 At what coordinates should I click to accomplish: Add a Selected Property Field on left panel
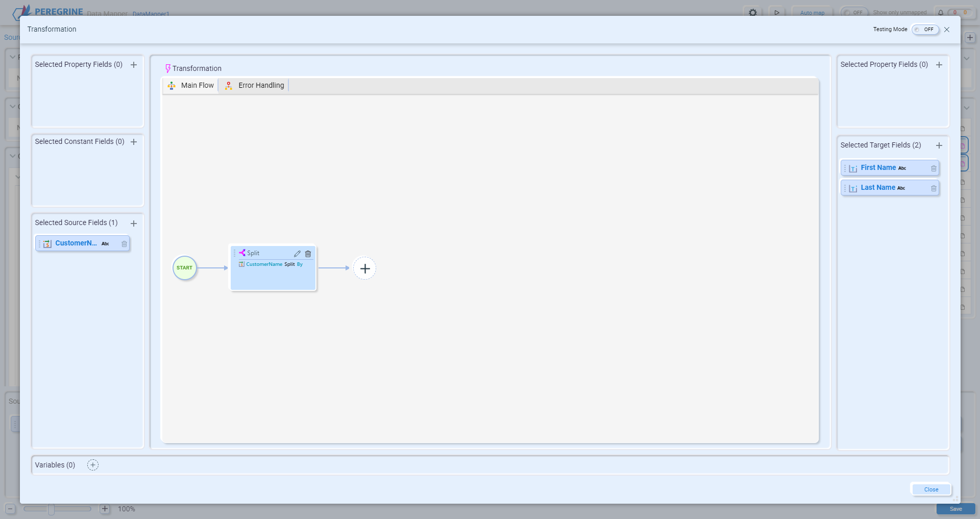coord(134,65)
